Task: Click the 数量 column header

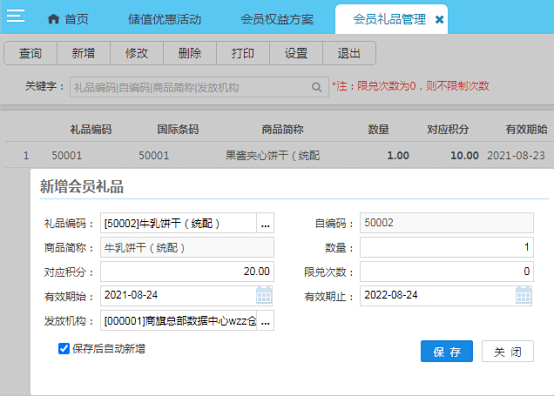Action: 378,129
